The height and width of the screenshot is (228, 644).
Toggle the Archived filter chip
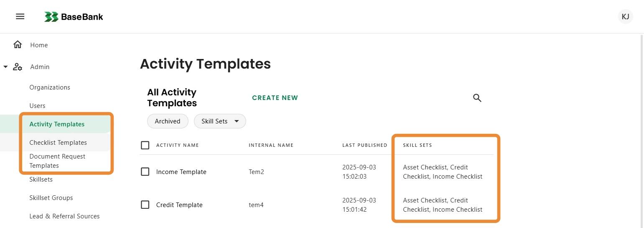tap(168, 121)
